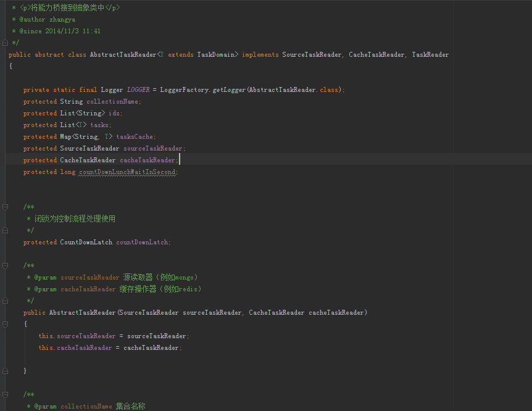Click the 'long' keyword
Image resolution: width=532 pixels, height=411 pixels.
point(68,172)
